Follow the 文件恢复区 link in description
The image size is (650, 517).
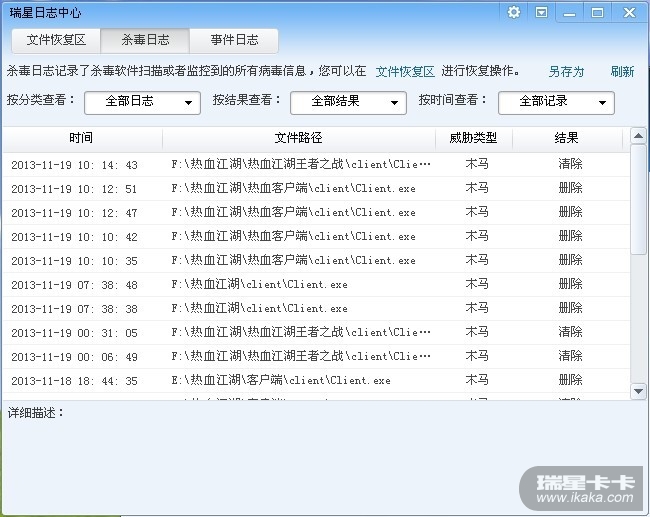[405, 72]
